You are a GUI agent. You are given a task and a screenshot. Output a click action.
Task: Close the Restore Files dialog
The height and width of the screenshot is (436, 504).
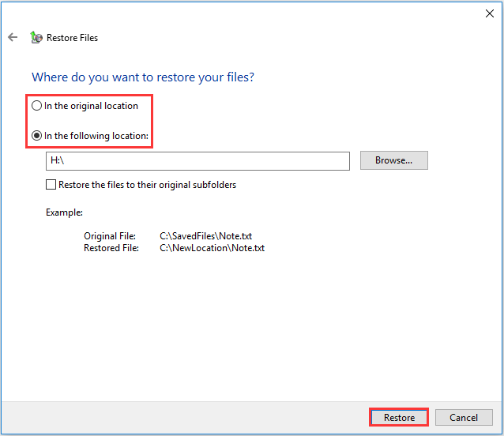click(x=489, y=13)
